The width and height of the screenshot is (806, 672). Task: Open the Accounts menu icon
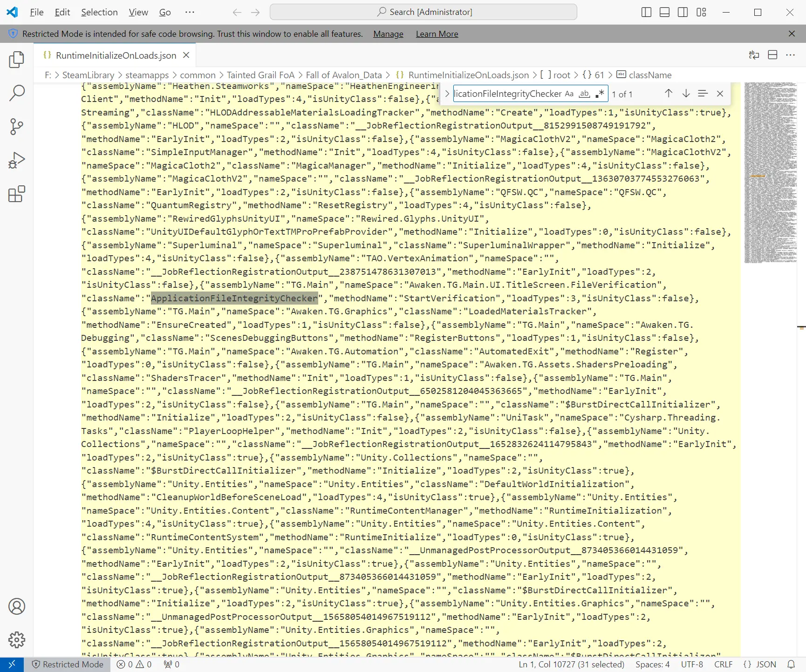click(17, 606)
